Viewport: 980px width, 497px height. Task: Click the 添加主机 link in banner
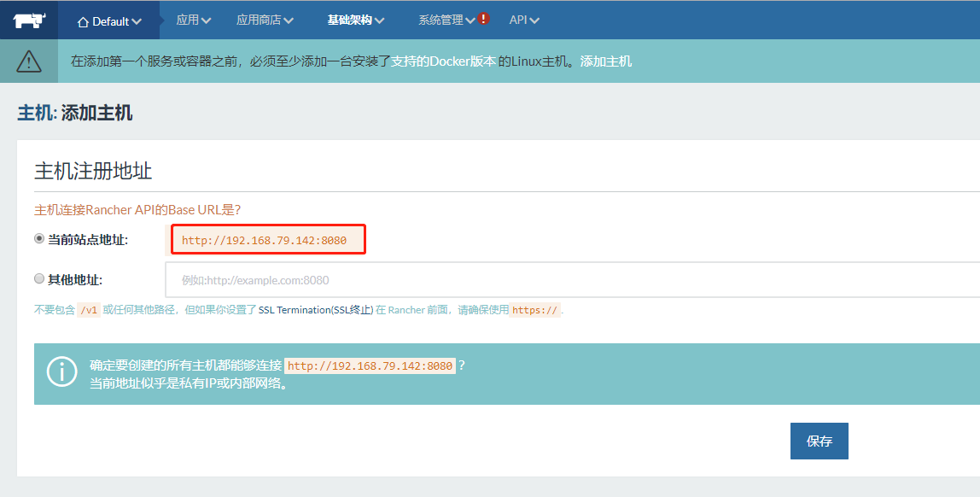pyautogui.click(x=606, y=61)
